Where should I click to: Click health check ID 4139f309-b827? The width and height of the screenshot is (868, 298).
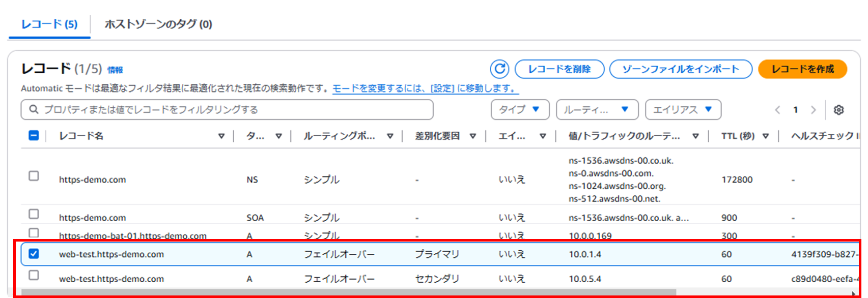coord(825,254)
